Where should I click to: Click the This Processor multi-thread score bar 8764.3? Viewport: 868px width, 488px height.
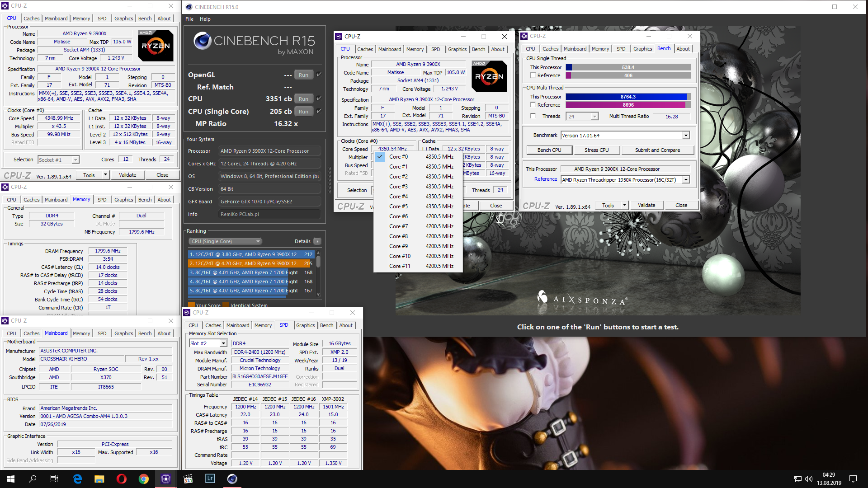click(x=628, y=97)
